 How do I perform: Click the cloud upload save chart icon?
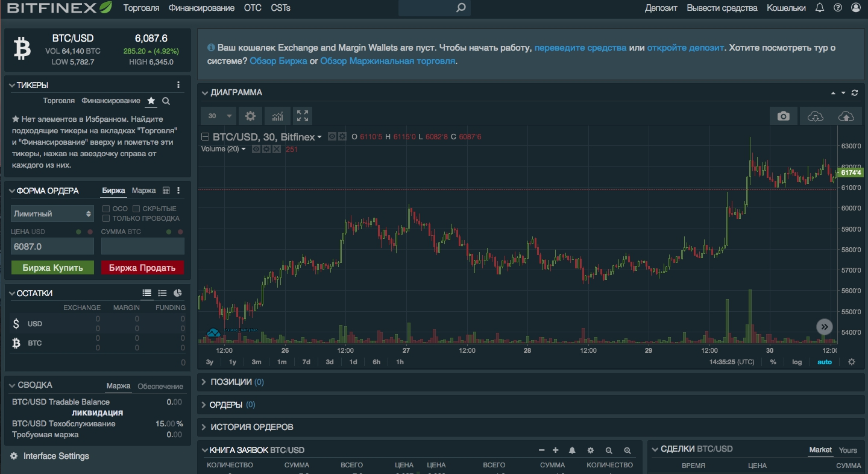click(x=846, y=116)
